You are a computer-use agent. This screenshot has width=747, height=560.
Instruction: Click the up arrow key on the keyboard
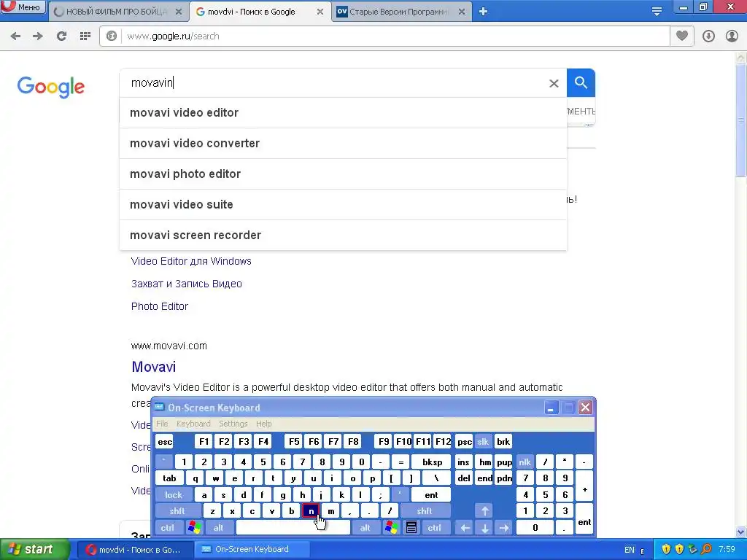coord(484,511)
